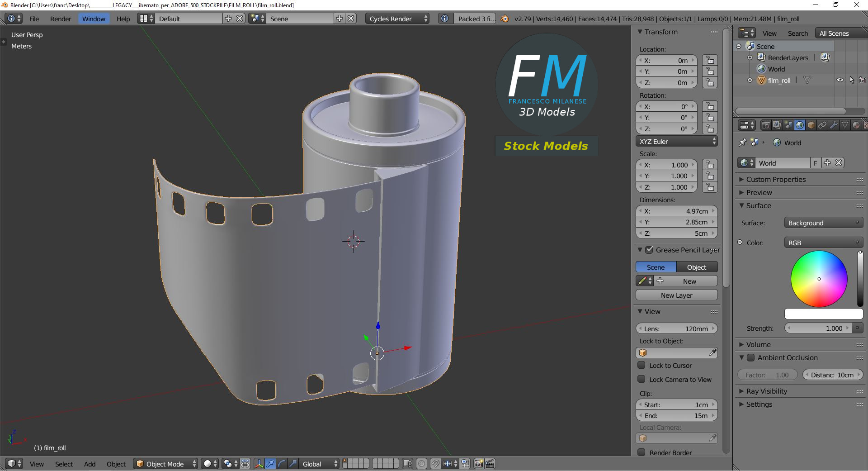This screenshot has width=868, height=471.
Task: Open the Surface Background shader dropdown
Action: click(823, 223)
